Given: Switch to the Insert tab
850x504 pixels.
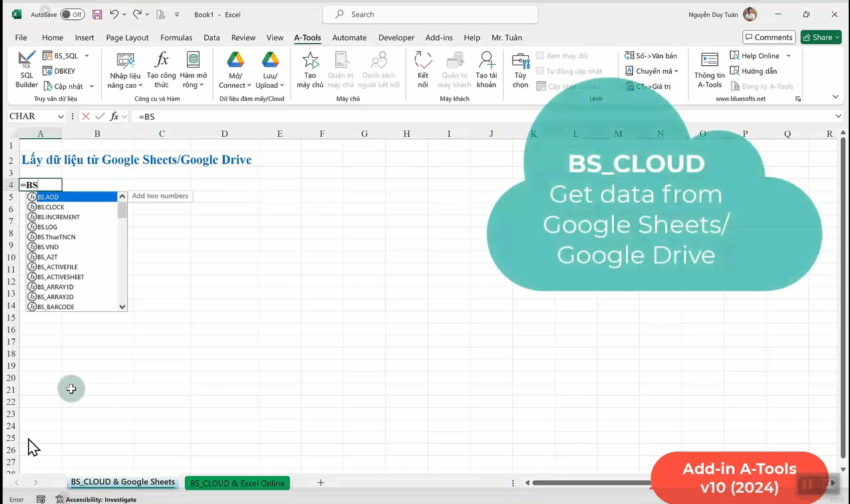Looking at the screenshot, I should (84, 38).
